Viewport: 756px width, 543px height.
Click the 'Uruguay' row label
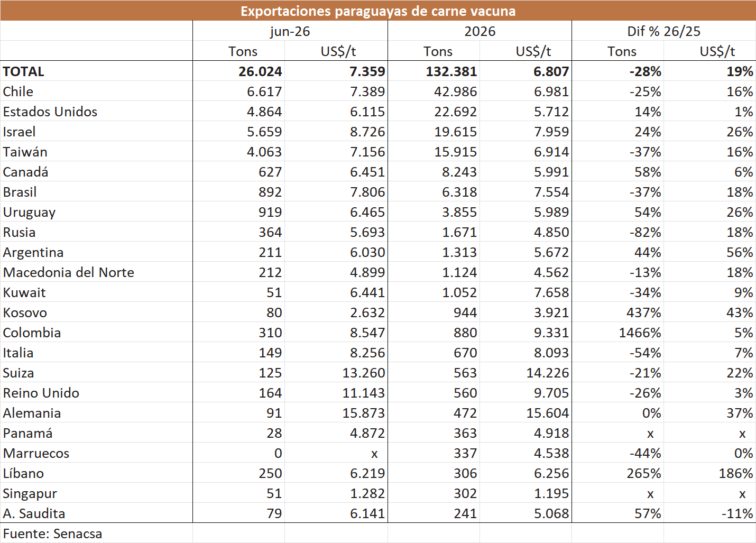coord(29,212)
